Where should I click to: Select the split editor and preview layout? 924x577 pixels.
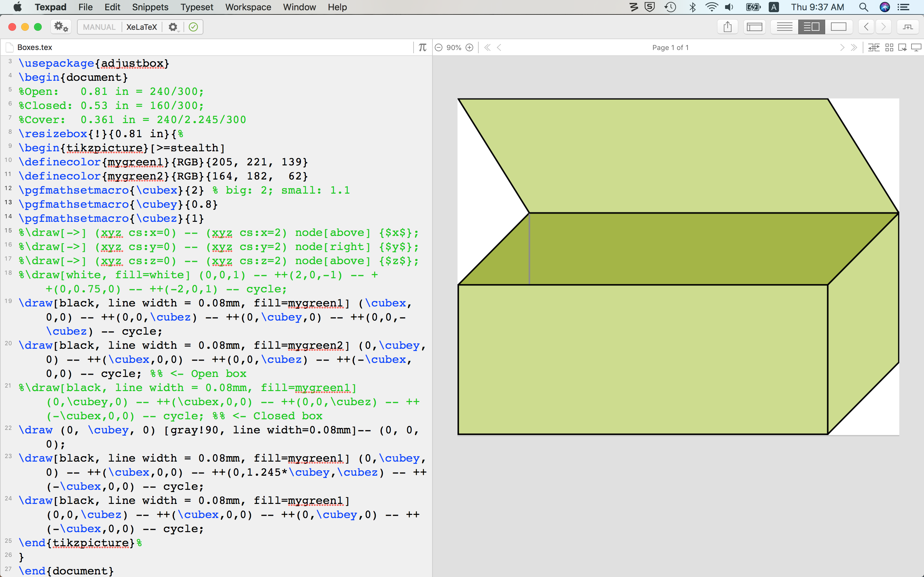(811, 27)
